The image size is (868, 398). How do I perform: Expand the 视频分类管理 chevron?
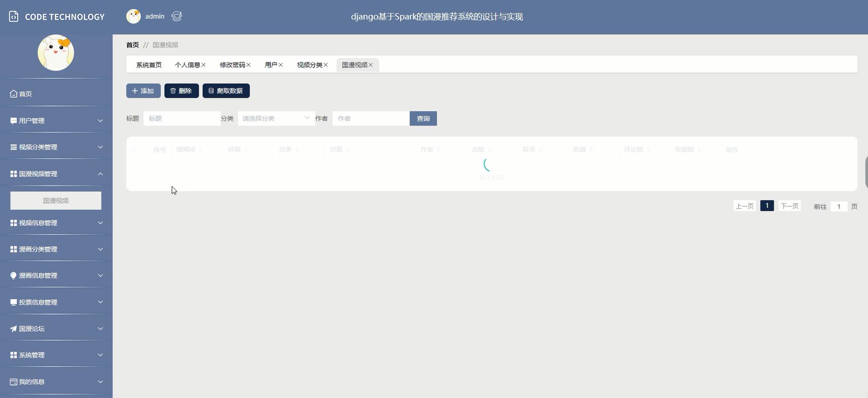[100, 147]
